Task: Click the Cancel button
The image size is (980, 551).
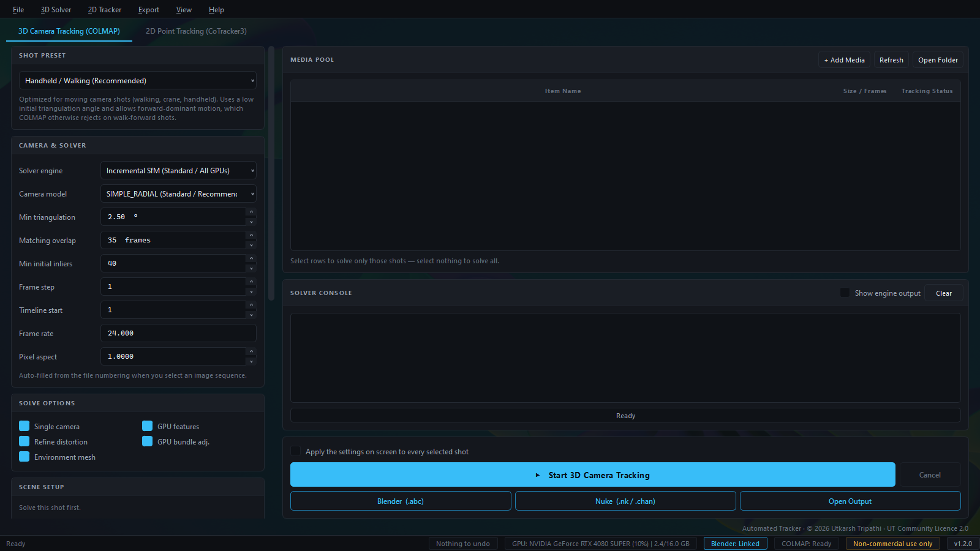Action: [x=930, y=475]
